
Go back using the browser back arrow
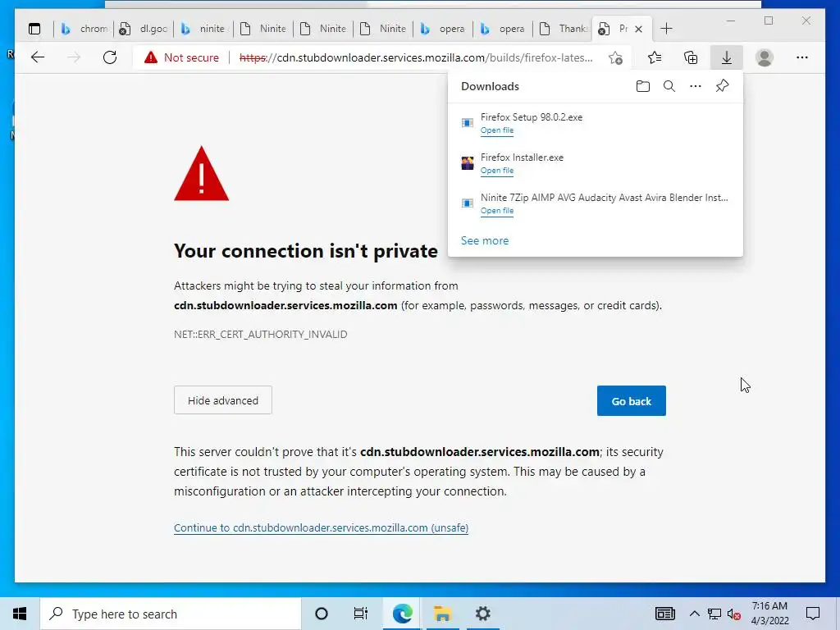tap(38, 57)
